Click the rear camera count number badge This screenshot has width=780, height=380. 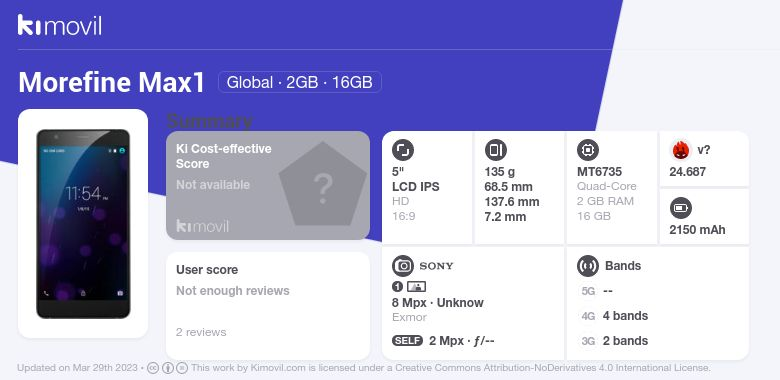pyautogui.click(x=397, y=286)
